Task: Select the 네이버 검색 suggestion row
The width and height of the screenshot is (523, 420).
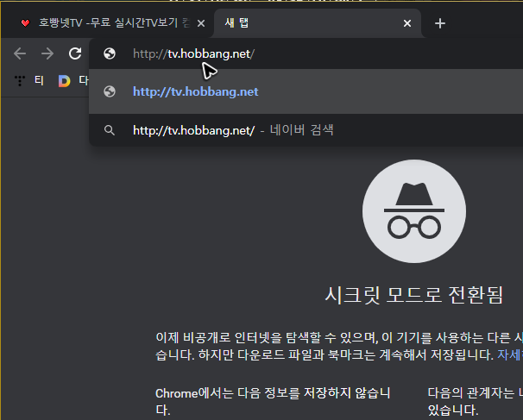Action: [306, 130]
